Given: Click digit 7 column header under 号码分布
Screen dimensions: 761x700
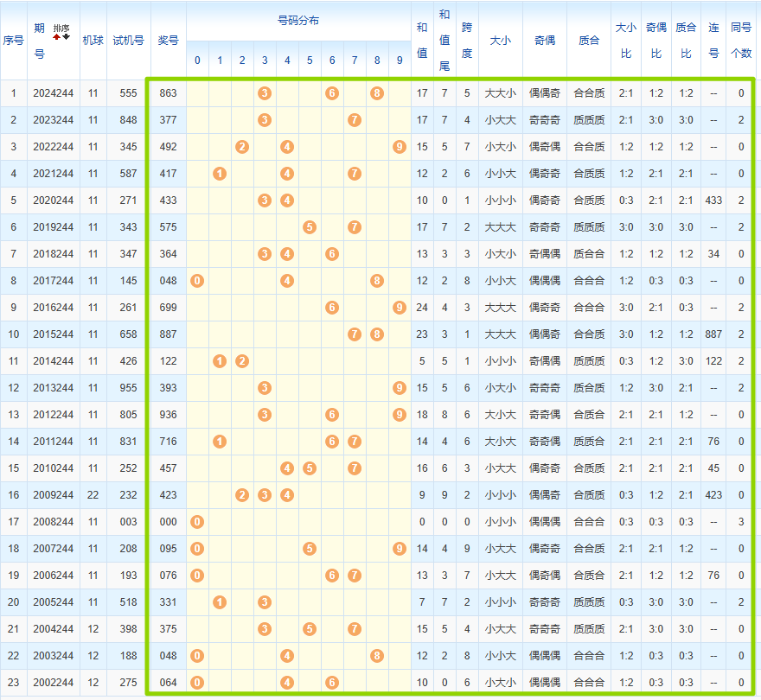Looking at the screenshot, I should (355, 60).
